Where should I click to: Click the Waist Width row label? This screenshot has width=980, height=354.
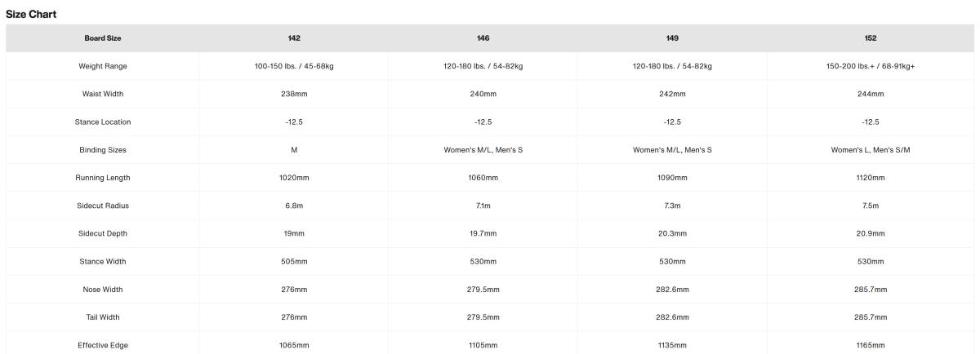pos(103,94)
